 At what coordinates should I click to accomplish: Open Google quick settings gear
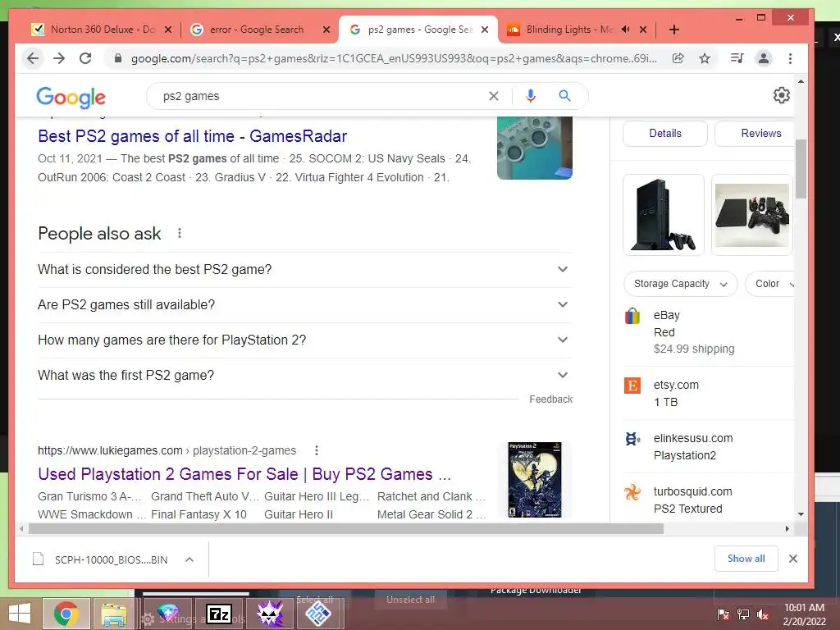tap(782, 95)
